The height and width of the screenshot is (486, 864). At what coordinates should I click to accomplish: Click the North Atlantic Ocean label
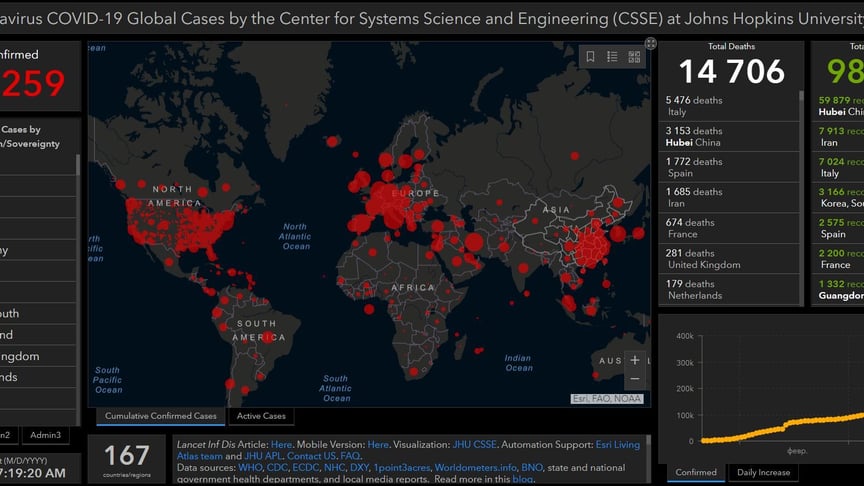point(296,236)
